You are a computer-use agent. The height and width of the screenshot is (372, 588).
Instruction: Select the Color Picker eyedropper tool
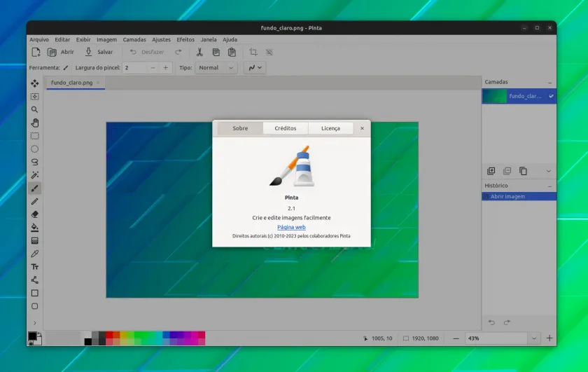click(x=34, y=254)
